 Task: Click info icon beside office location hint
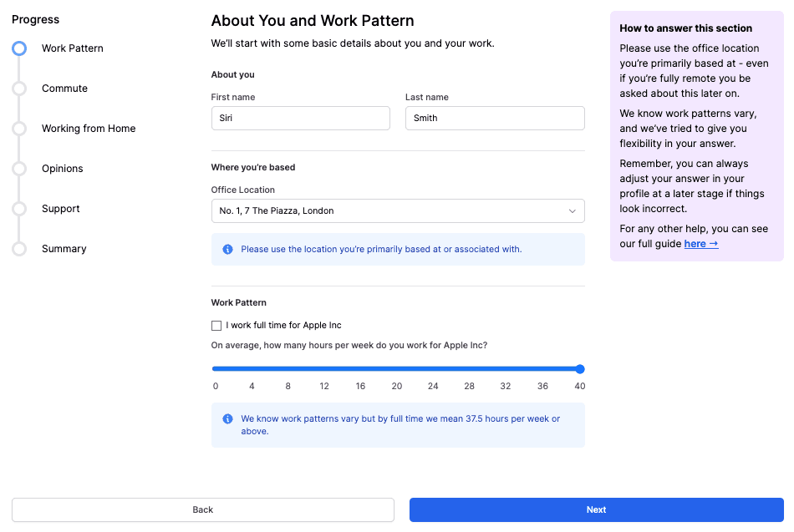pos(228,249)
